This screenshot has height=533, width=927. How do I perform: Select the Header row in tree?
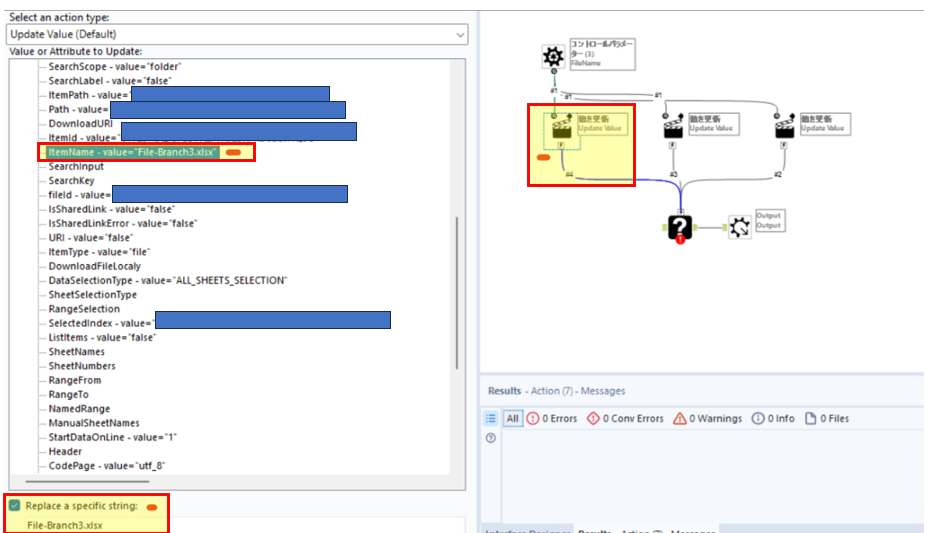pyautogui.click(x=65, y=451)
